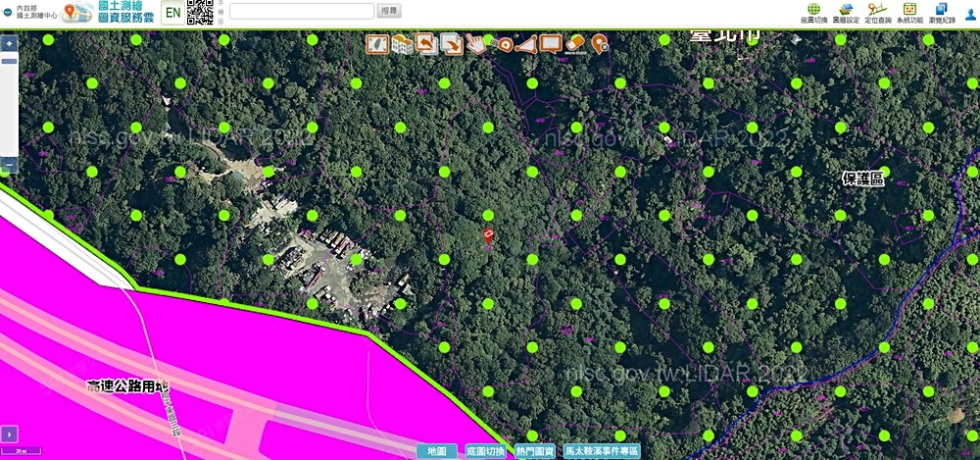
Task: Open the 3D buildings view tool
Action: coord(402,43)
